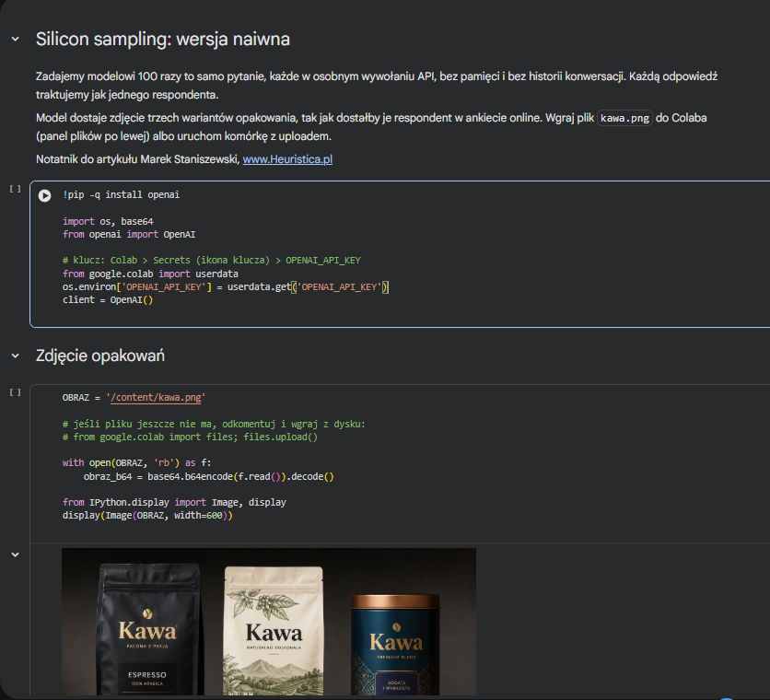Viewport: 770px width, 700px height.
Task: Click the 'from IPython.display import Image, display' line
Action: click(x=174, y=502)
